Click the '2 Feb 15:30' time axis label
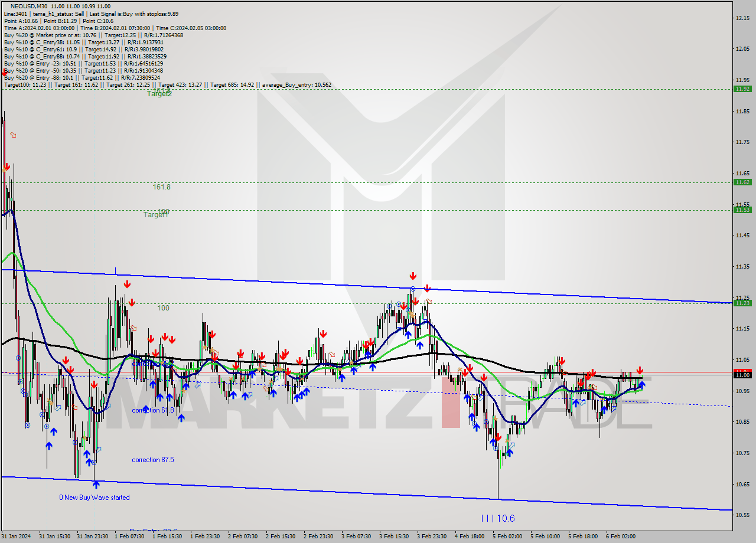Viewport: 756px width, 543px height. (281, 537)
